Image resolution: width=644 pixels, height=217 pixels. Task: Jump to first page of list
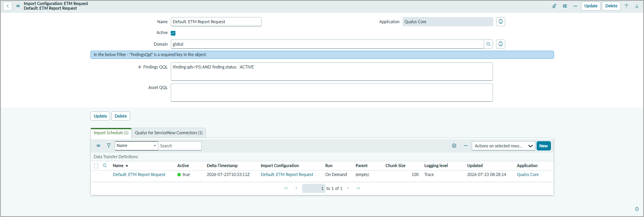(x=286, y=188)
